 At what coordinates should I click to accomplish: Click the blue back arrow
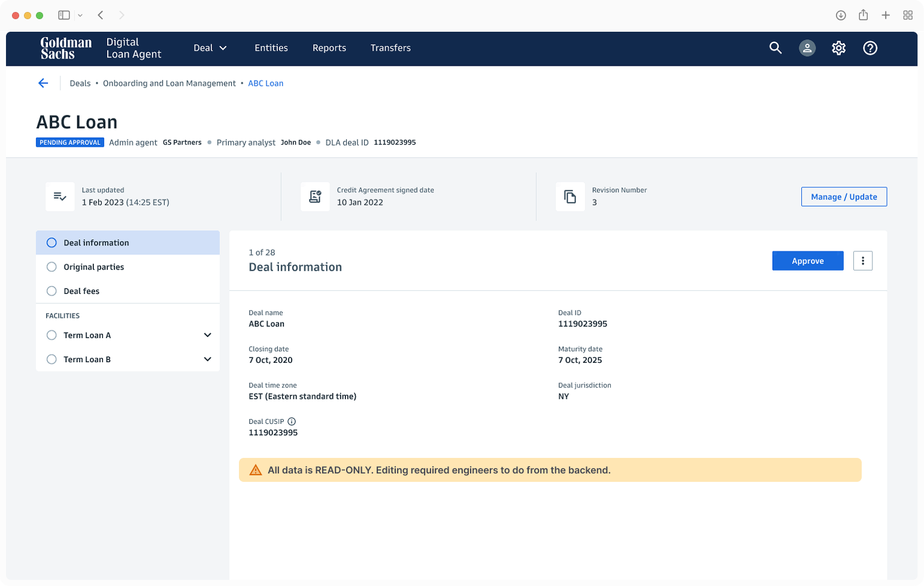(43, 83)
